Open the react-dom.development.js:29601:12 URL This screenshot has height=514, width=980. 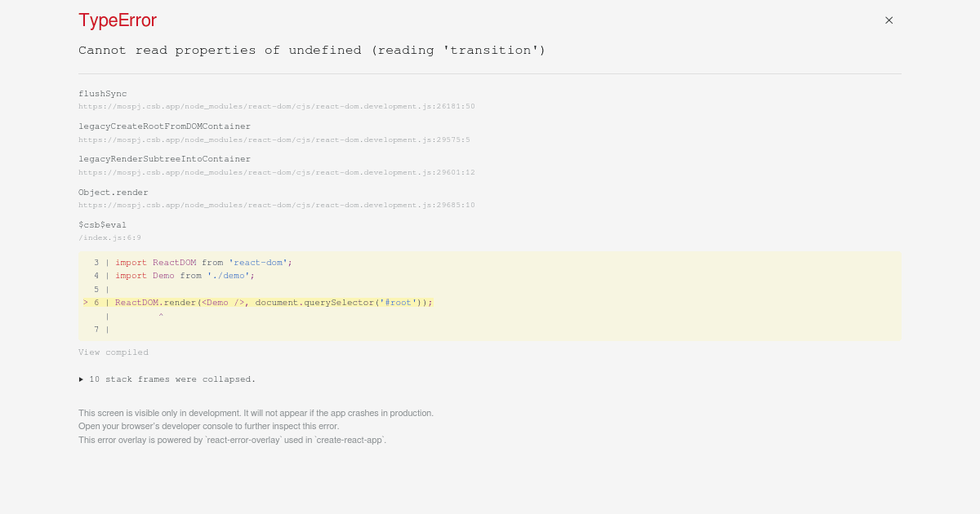point(277,172)
